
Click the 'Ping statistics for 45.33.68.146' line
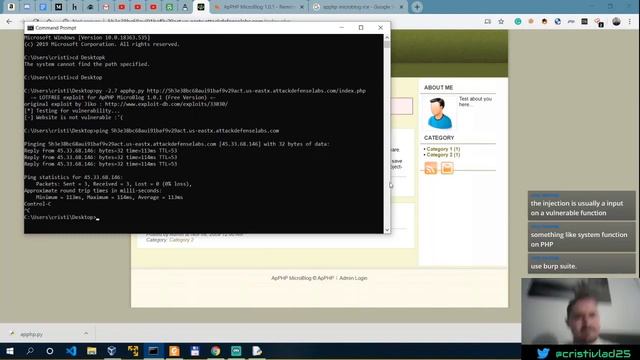(73, 177)
